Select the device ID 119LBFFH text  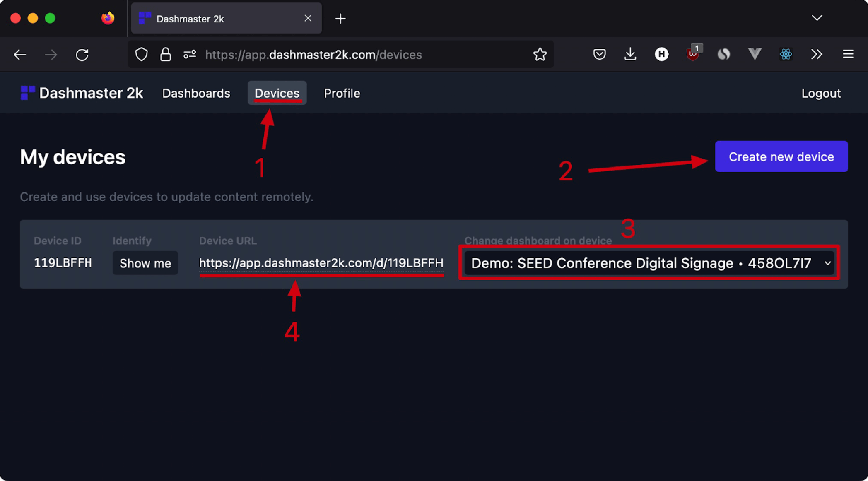[63, 263]
